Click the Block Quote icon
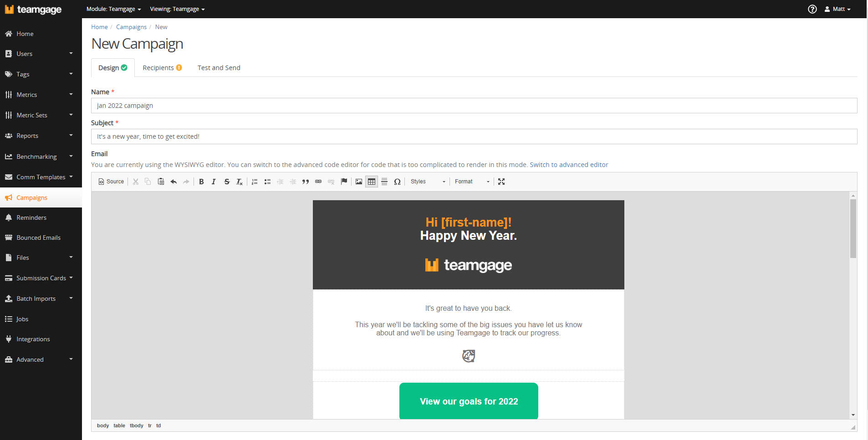Viewport: 868px width, 440px height. (306, 182)
